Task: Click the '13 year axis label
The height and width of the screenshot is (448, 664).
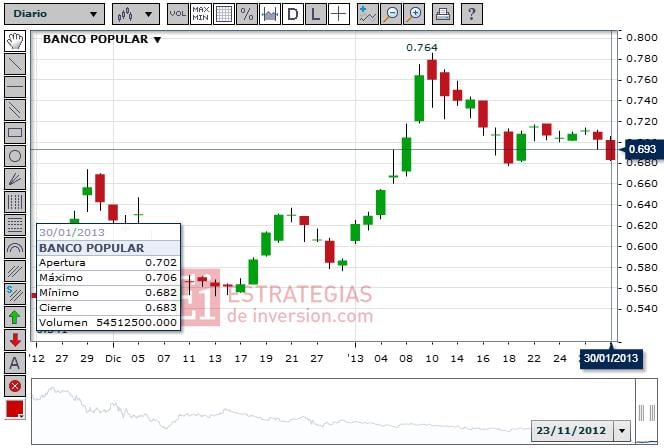Action: pyautogui.click(x=355, y=359)
